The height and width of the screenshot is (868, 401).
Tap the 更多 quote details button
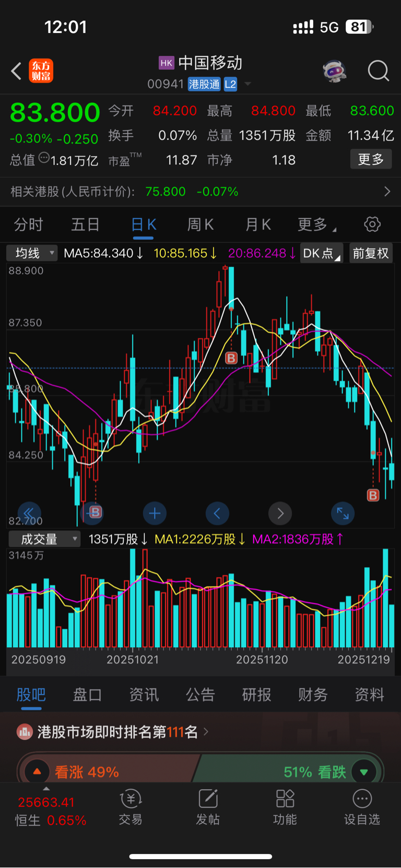pyautogui.click(x=371, y=159)
